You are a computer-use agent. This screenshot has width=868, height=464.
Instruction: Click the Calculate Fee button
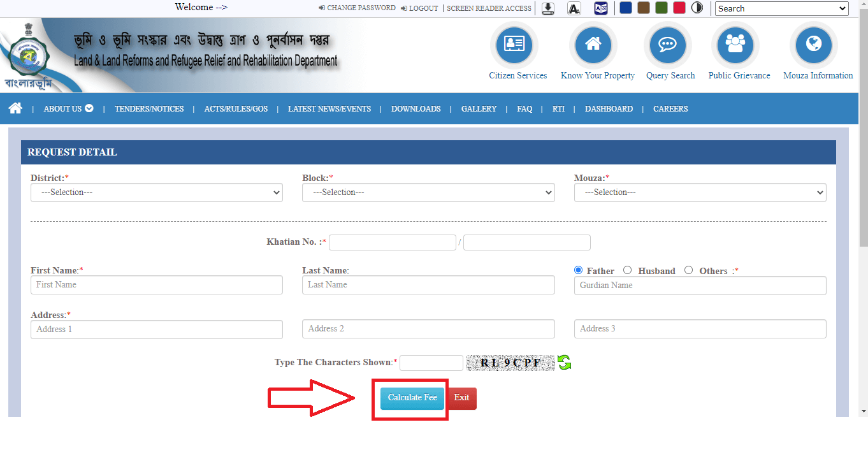coord(412,398)
